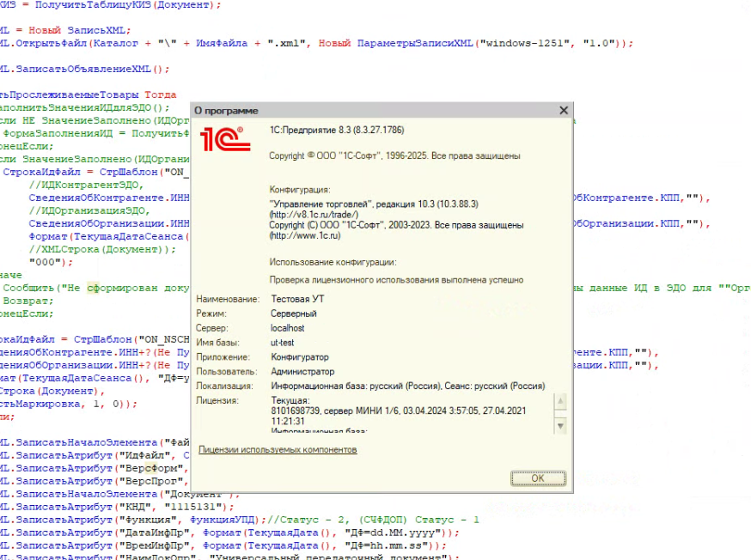Click the localhost server value
Screen dimensions: 751x560
(x=287, y=328)
